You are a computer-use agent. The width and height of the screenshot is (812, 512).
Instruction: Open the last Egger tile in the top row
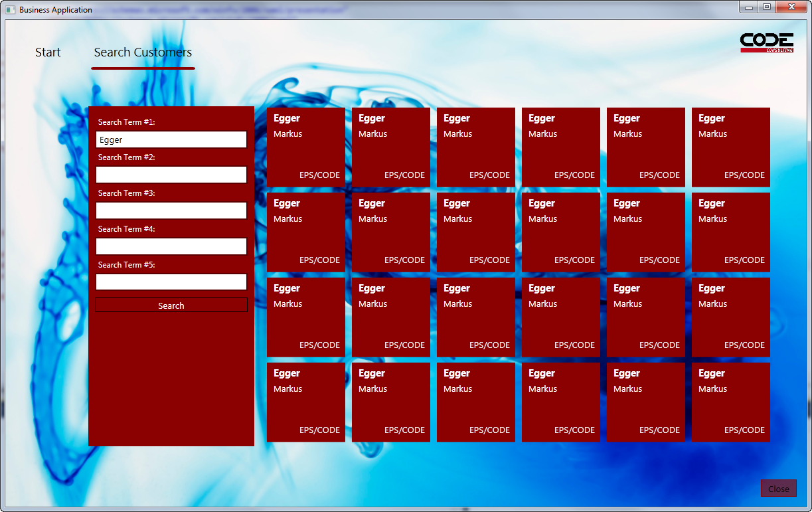pos(731,147)
